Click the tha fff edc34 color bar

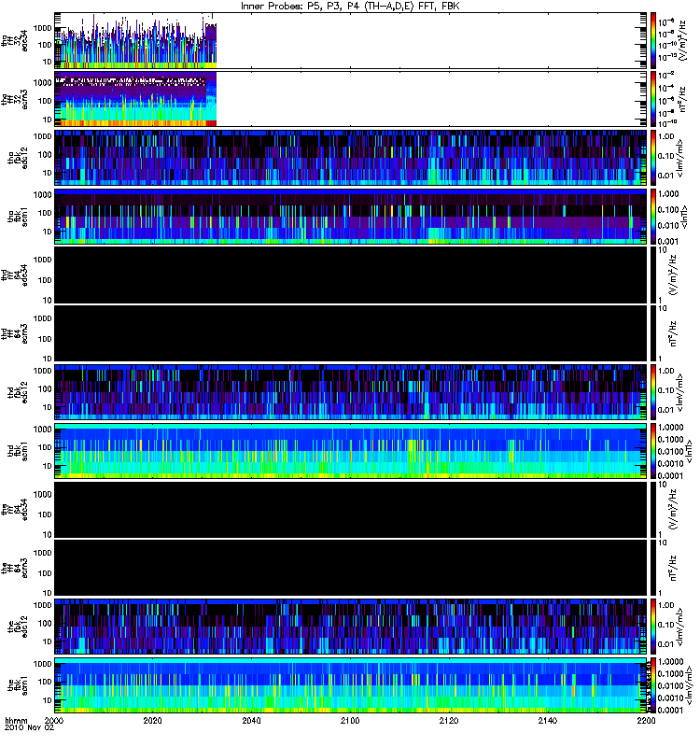pyautogui.click(x=653, y=40)
